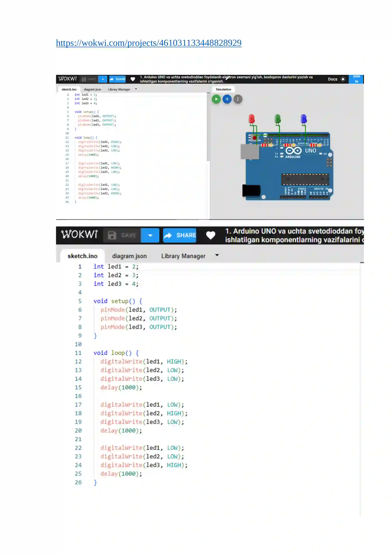Click line number 10 in enlarged editor
The width and height of the screenshot is (392, 554).
[x=78, y=344]
